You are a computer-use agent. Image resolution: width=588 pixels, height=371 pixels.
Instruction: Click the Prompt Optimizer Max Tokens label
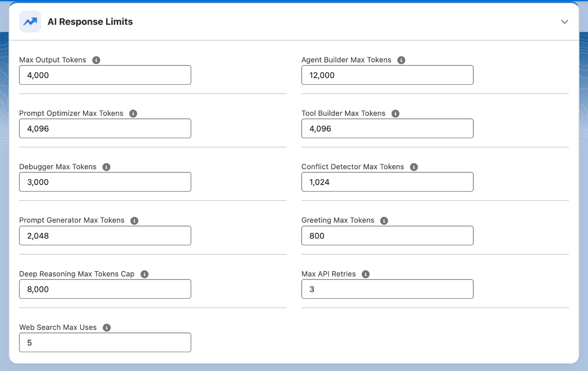[71, 113]
